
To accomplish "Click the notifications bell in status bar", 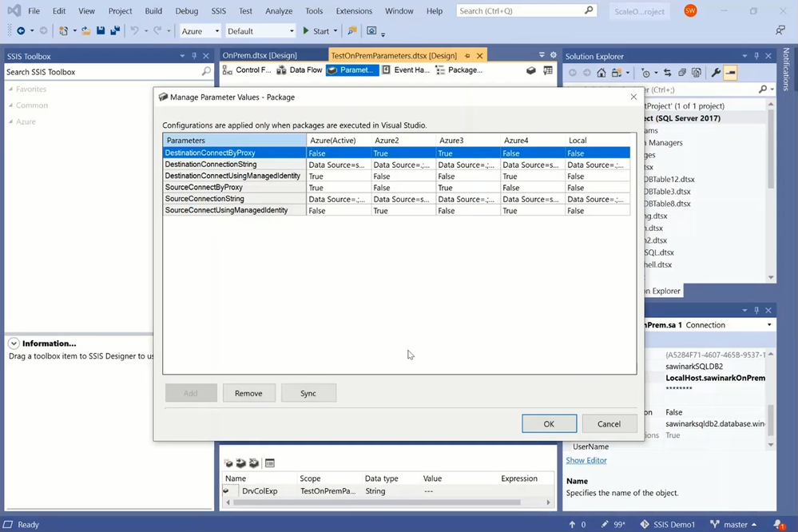I will tap(779, 524).
